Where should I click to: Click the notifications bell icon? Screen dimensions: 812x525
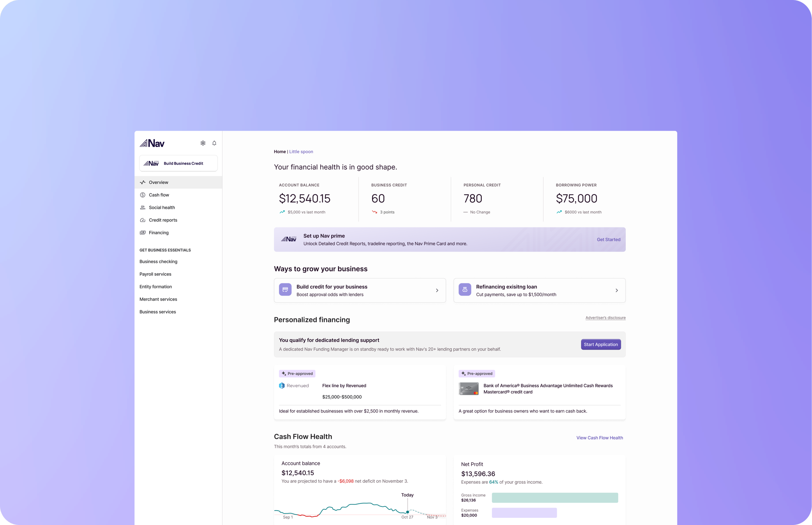point(214,143)
